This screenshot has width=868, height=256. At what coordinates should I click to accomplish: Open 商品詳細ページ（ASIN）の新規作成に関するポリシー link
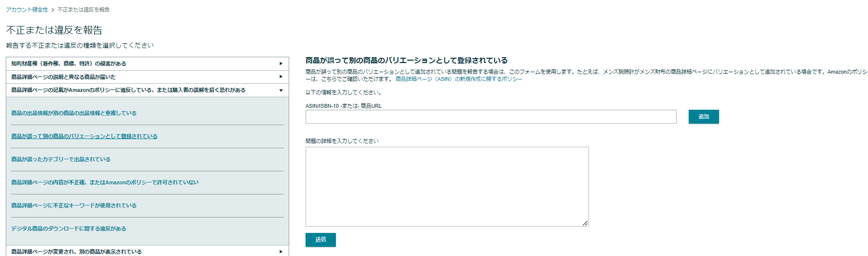pos(459,79)
